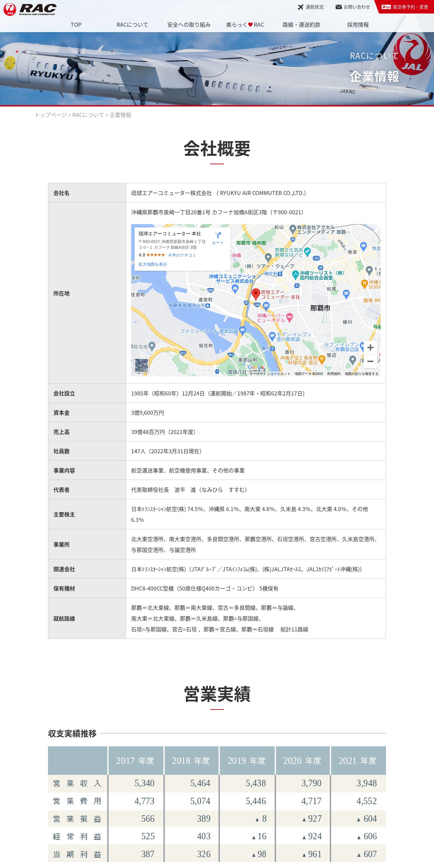Viewport: 434px width, 868px height.
Task: Click the 株式会社アクセルエンターメディア marker
Action: tap(293, 229)
